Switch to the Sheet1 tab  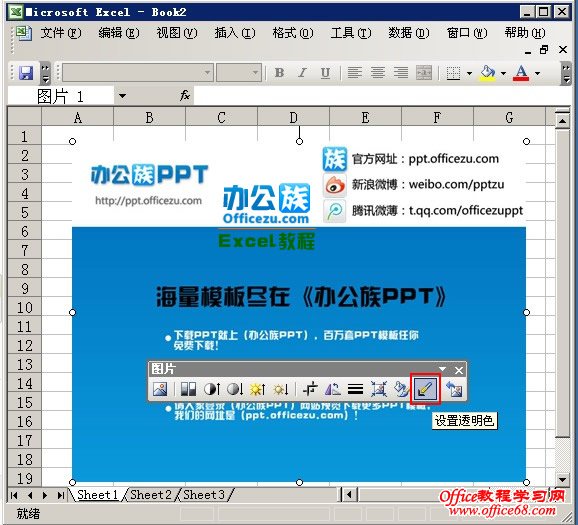click(x=97, y=495)
